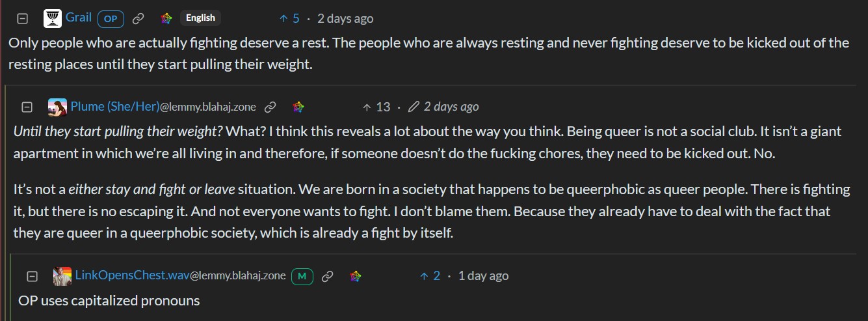Open the Grail user profile link
The width and height of the screenshot is (868, 321).
79,18
